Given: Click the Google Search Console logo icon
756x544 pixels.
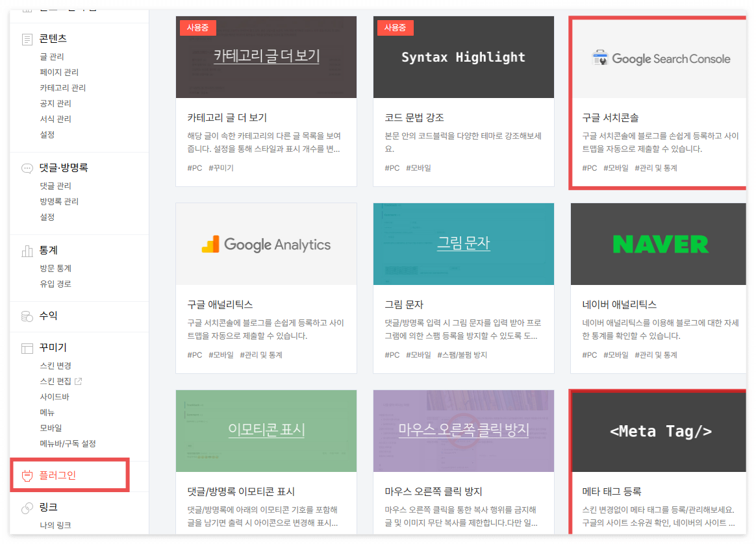Looking at the screenshot, I should pos(600,58).
